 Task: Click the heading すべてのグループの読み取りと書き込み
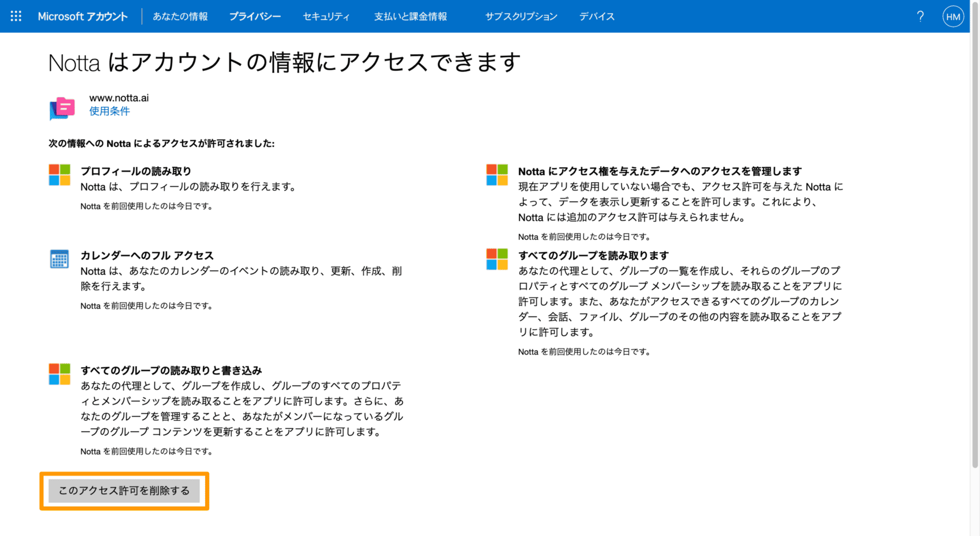pos(171,371)
